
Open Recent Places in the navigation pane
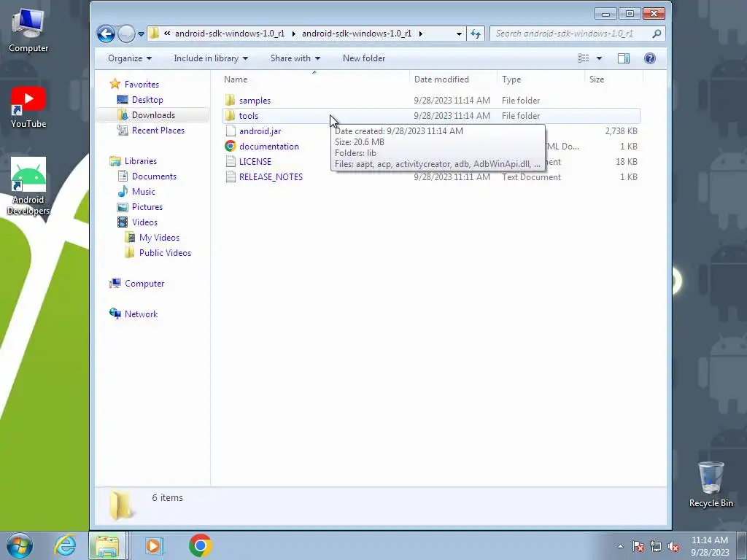click(158, 130)
